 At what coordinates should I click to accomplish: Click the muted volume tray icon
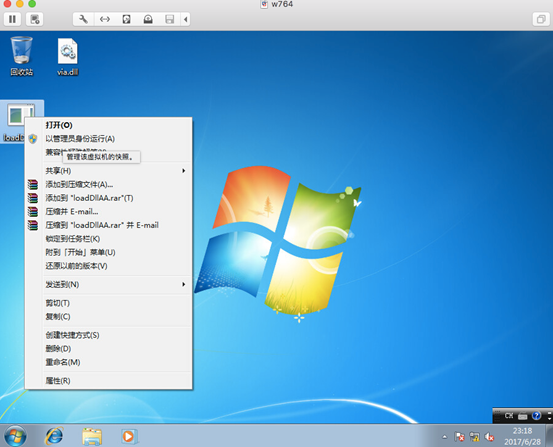pos(490,437)
